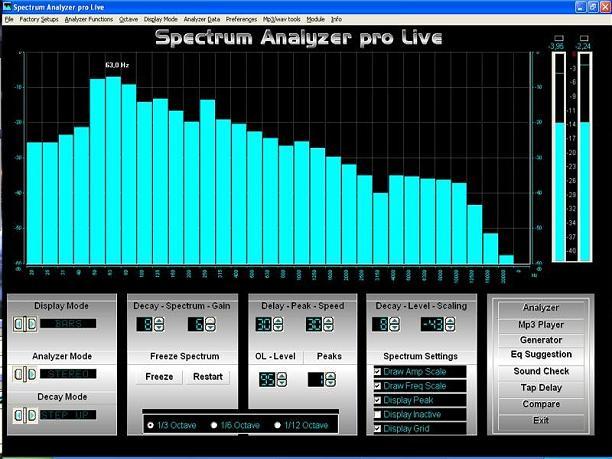Decrease the Spectrum Gain value showing 6
This screenshot has width=612, height=459.
(x=210, y=328)
